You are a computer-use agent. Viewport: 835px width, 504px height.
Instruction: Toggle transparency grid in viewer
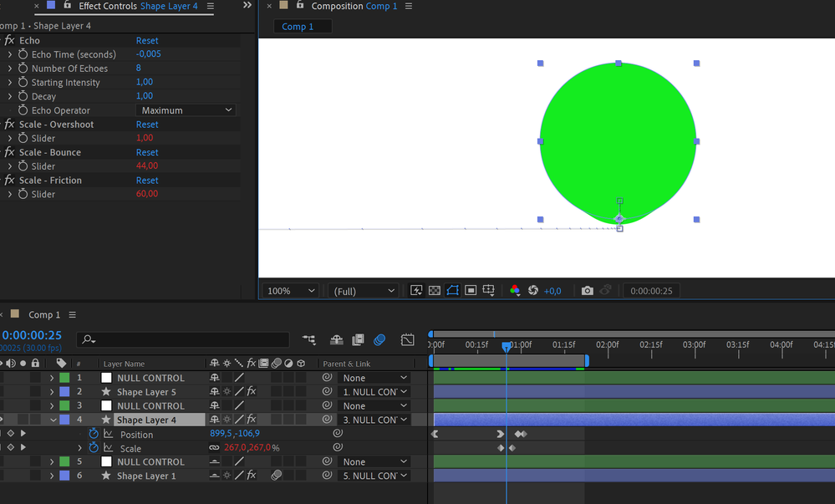435,291
